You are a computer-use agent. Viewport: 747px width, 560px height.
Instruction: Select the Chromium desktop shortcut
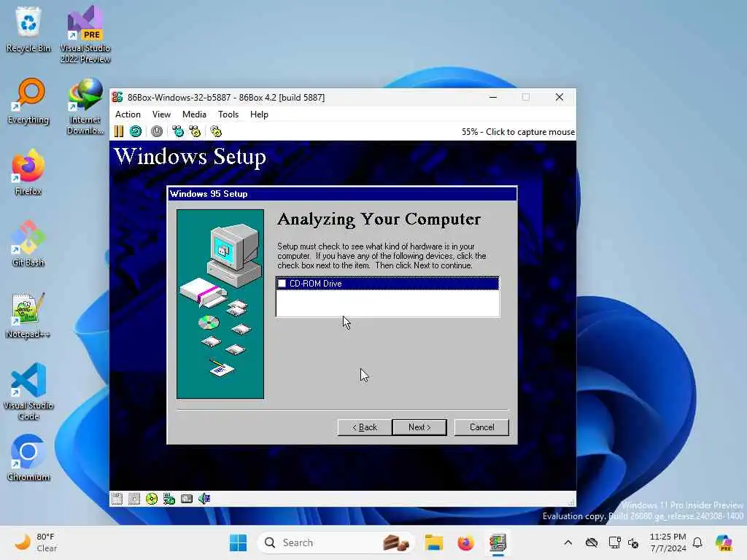click(x=28, y=459)
